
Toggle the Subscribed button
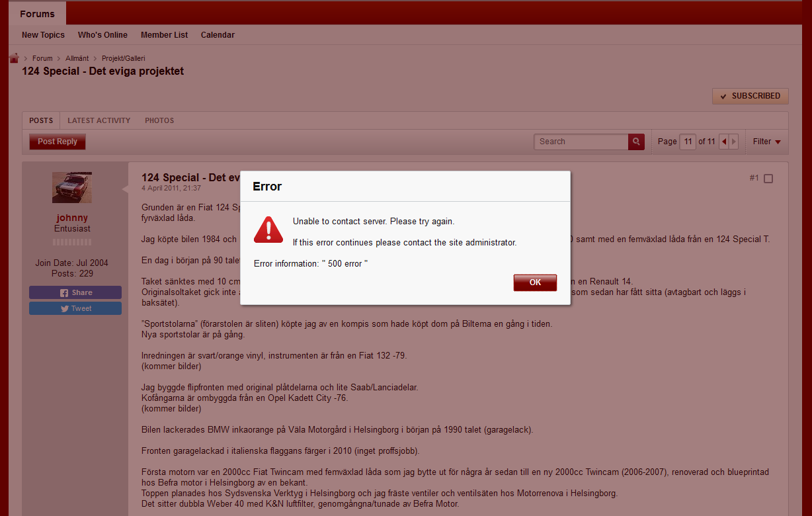(750, 96)
